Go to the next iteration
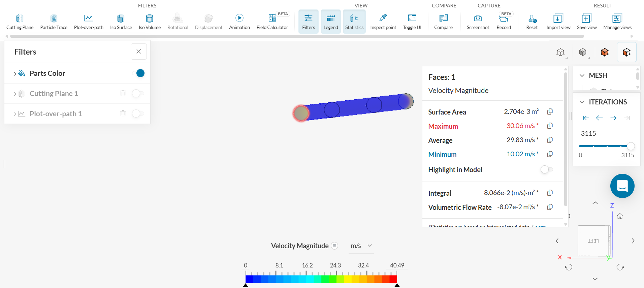This screenshot has width=644, height=288. (x=613, y=118)
